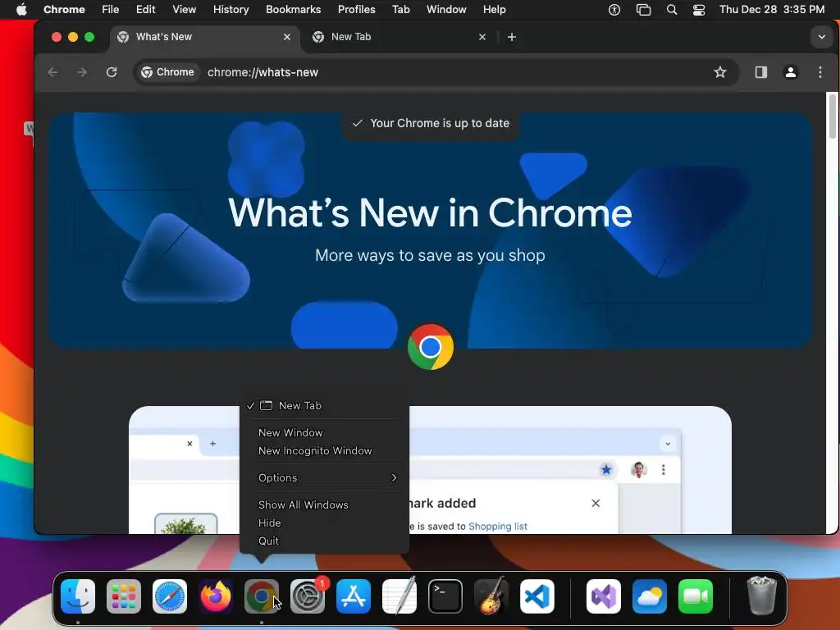Screen dimensions: 840x630
Task: Open the tab search dropdown arrow
Action: point(821,37)
